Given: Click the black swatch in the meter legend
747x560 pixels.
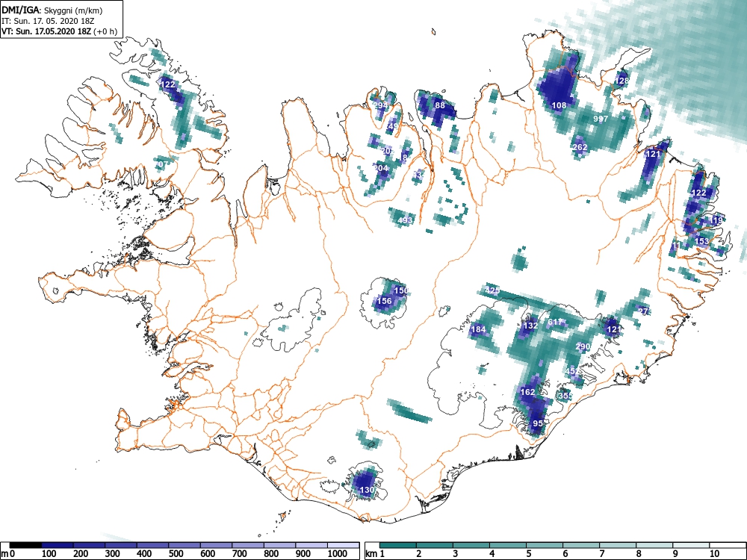Looking at the screenshot, I should click(x=25, y=545).
